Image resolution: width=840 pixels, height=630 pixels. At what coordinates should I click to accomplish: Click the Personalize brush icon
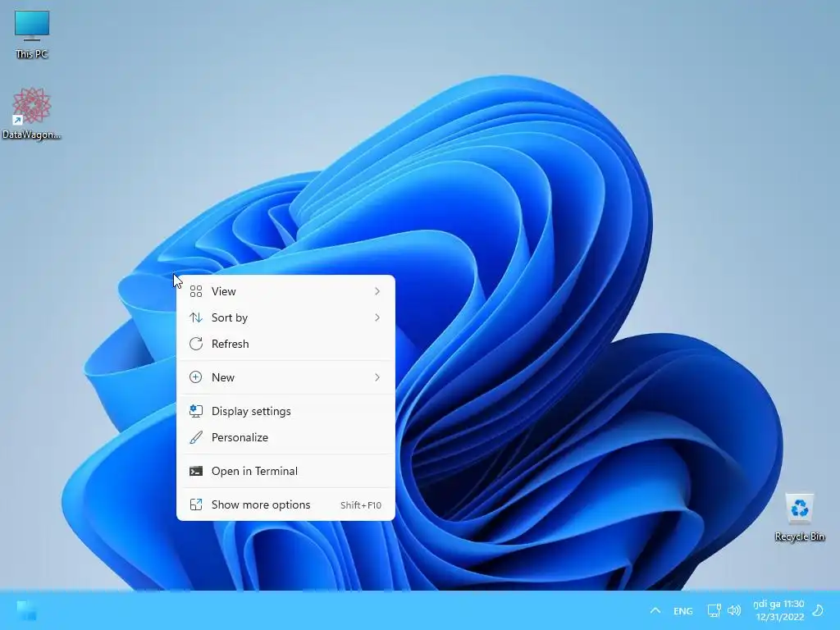click(196, 438)
